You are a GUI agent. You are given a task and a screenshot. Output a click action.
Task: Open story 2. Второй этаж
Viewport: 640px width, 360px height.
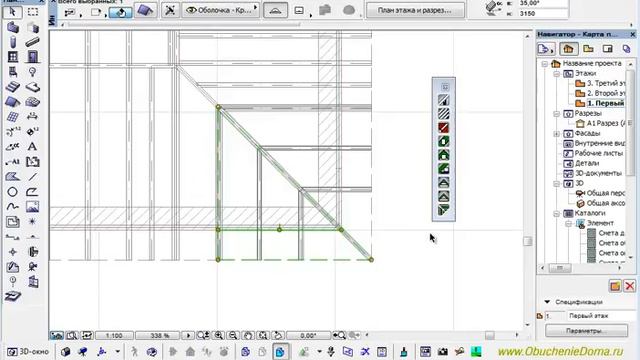pos(600,93)
